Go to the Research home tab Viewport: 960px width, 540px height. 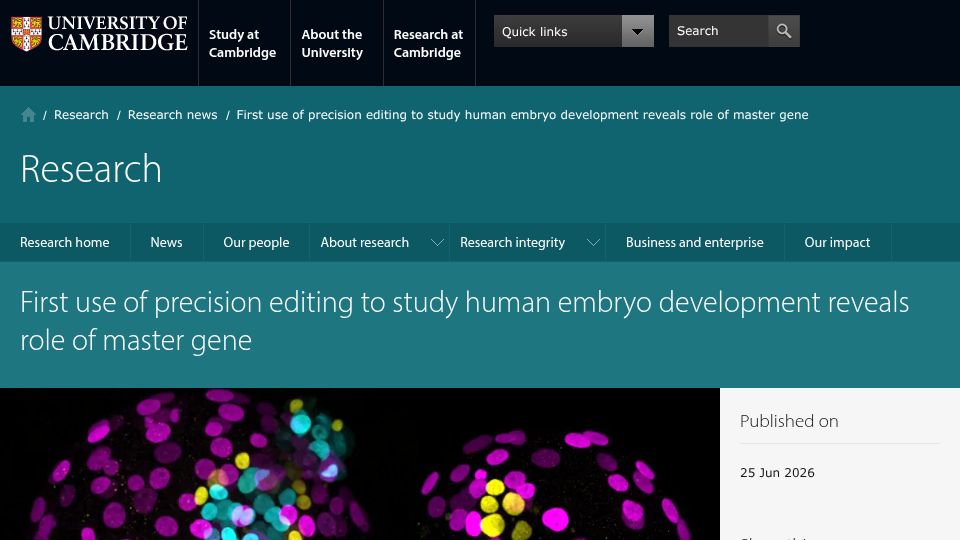[65, 242]
